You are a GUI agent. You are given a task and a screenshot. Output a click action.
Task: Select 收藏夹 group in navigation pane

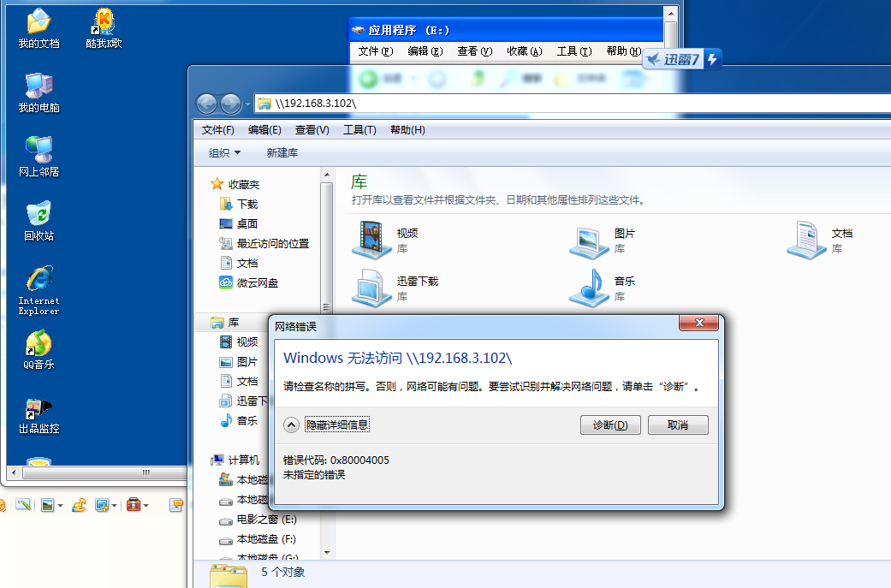pos(235,184)
